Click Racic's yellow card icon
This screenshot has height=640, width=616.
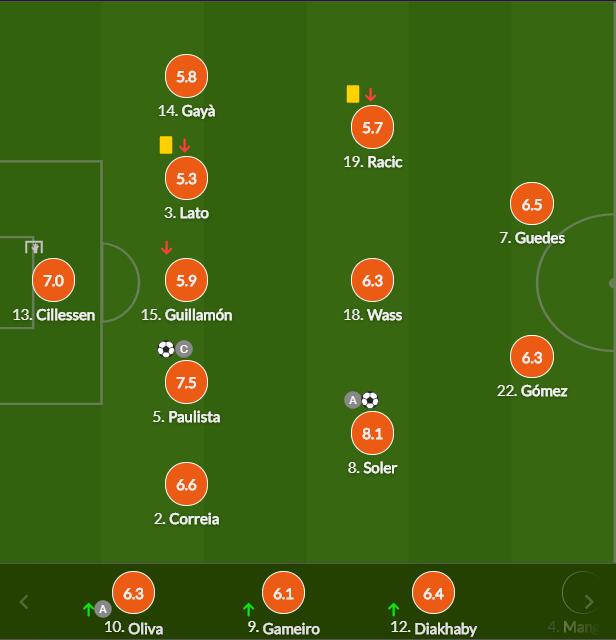(353, 94)
